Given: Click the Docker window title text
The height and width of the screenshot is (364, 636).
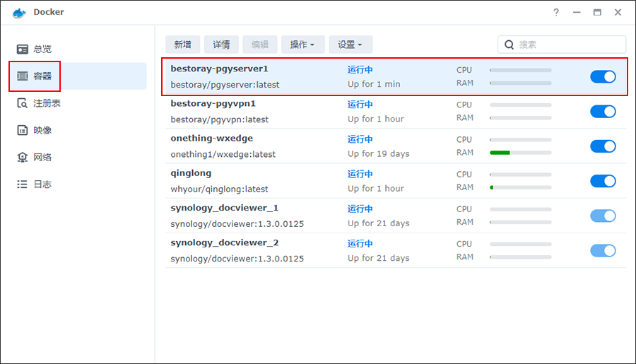Looking at the screenshot, I should (x=49, y=12).
